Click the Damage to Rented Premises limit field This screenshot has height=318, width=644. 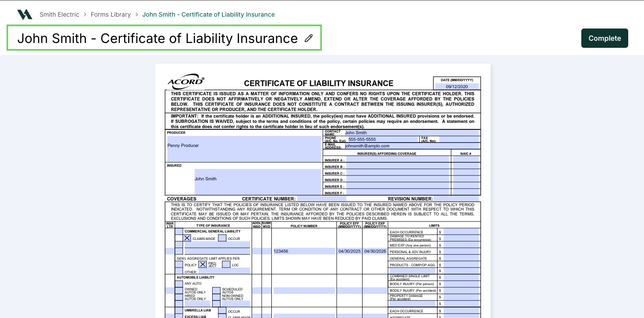tap(461, 238)
